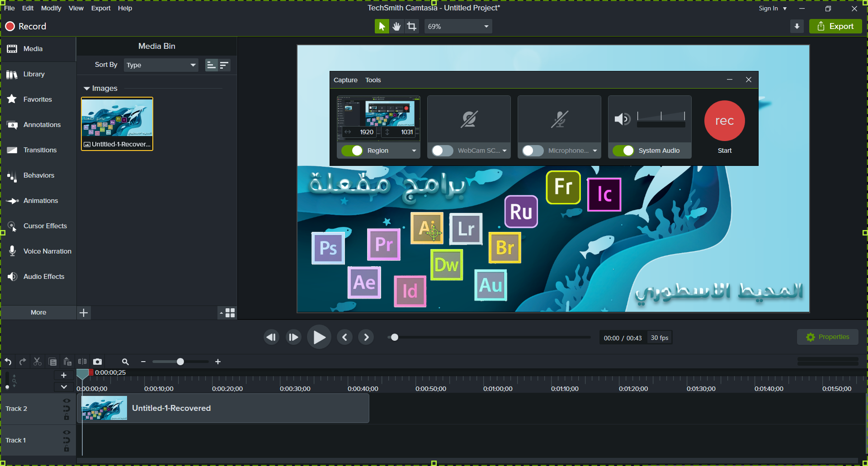868x466 pixels.
Task: Open the Audio Effects panel
Action: (x=38, y=277)
